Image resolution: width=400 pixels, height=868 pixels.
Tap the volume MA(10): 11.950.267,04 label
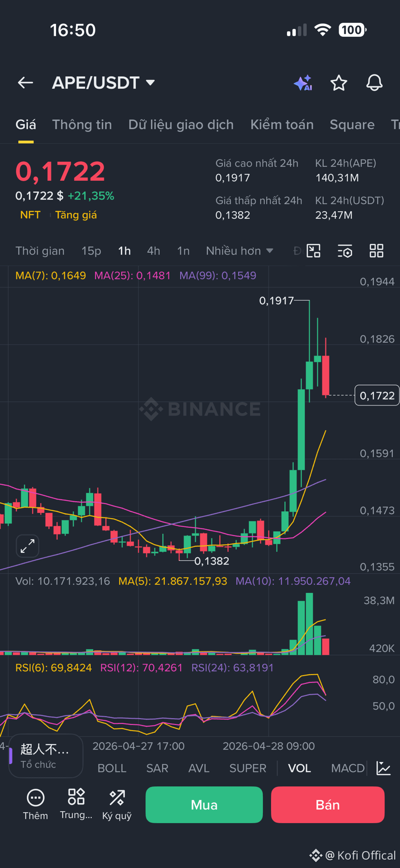293,581
